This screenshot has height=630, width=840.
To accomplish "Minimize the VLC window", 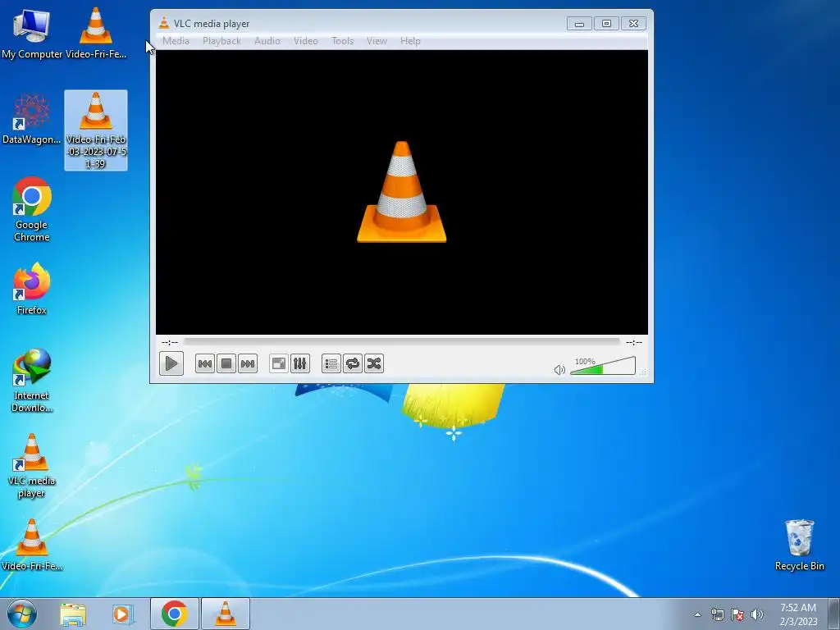I will point(579,24).
